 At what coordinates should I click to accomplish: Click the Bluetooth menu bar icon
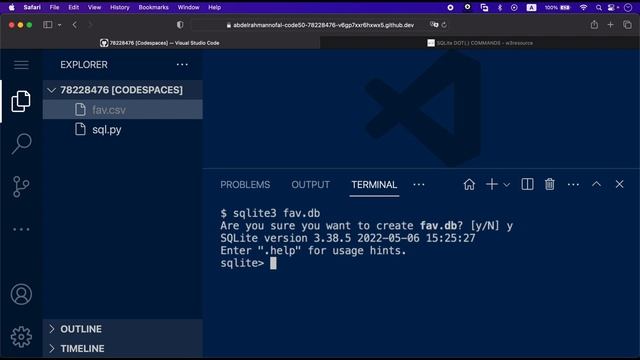tap(500, 7)
